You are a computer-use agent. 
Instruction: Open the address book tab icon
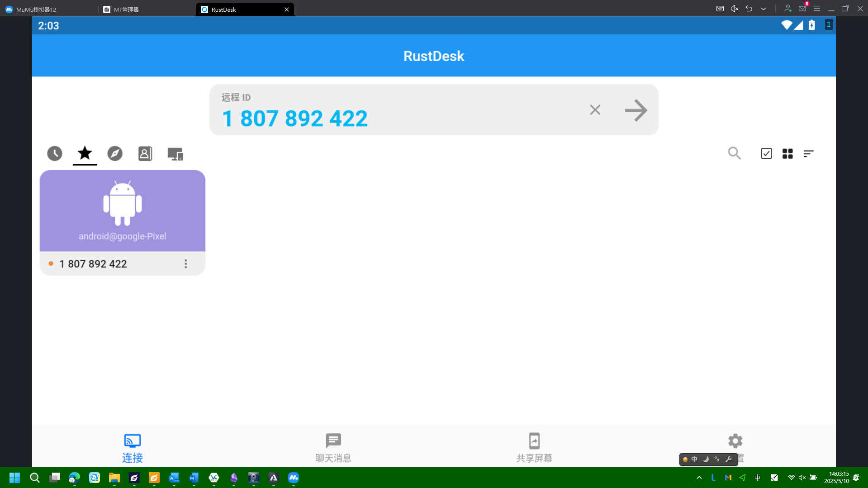point(145,154)
